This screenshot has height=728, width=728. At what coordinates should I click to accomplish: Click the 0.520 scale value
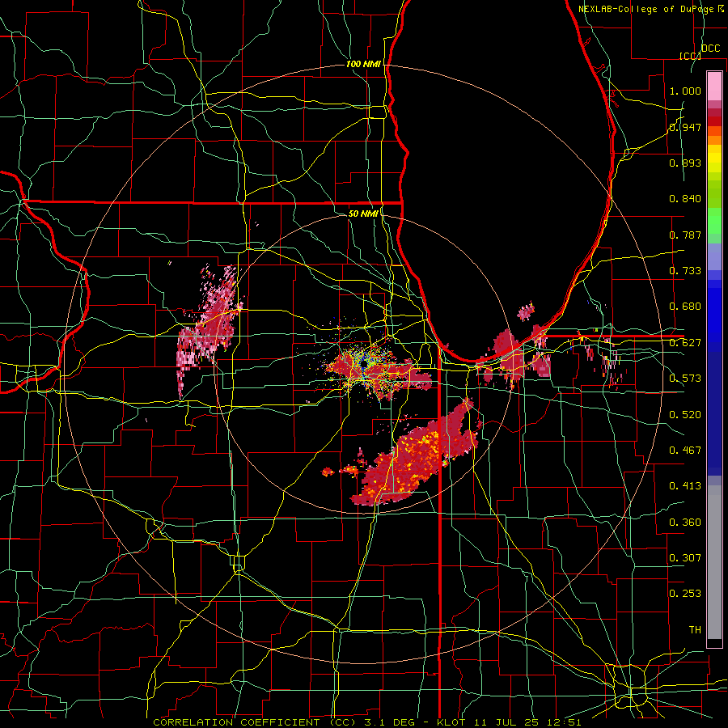click(x=685, y=415)
